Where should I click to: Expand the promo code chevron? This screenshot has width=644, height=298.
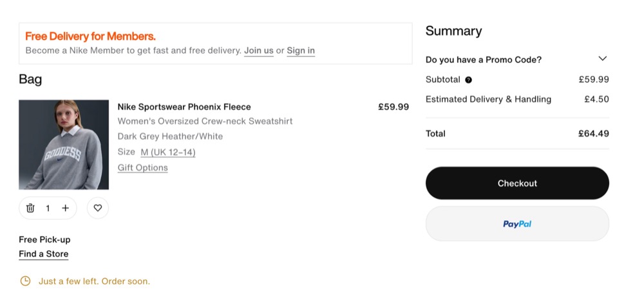coord(603,59)
